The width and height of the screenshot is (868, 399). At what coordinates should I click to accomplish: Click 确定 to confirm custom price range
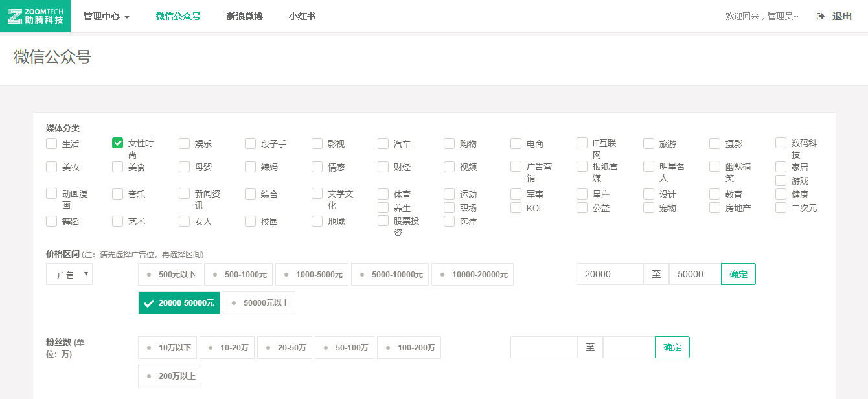tap(738, 273)
